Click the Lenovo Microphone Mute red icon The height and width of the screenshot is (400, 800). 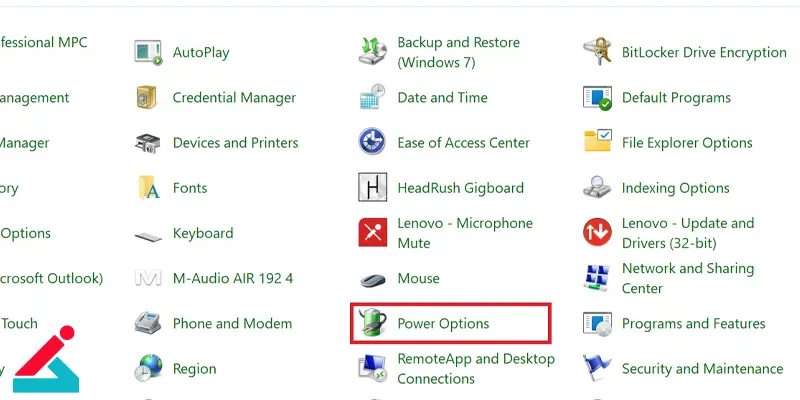(x=372, y=233)
